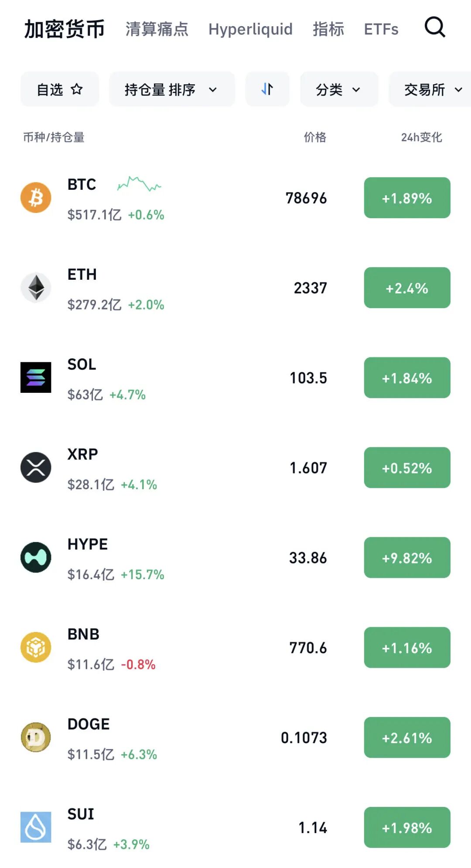
Task: Tap the Bitcoin coin logo
Action: point(36,198)
